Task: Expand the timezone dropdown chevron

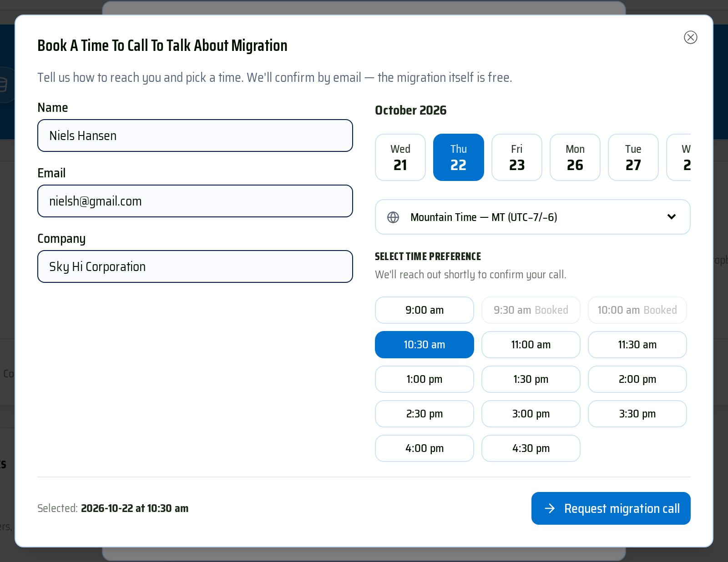Action: tap(671, 217)
